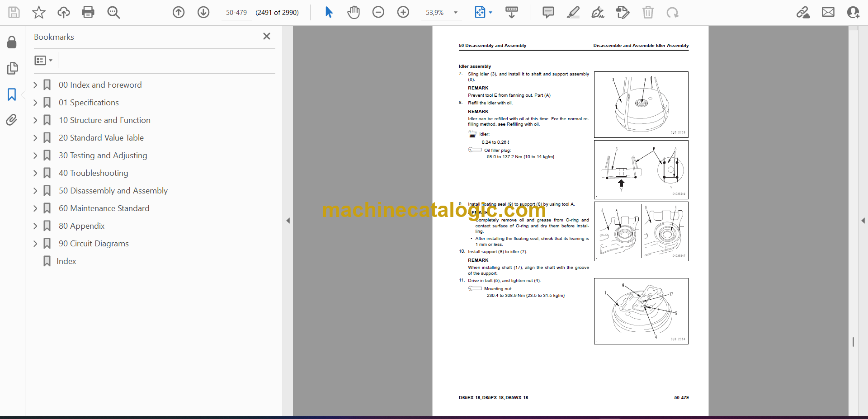Expand the 90 Circuit Diagrams bookmark
Image resolution: width=868 pixels, height=419 pixels.
tap(35, 244)
